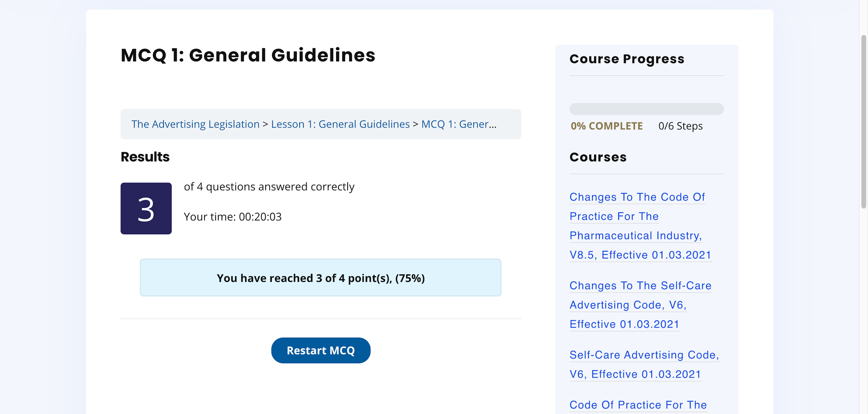Screen dimensions: 868x414
Task: Click the course progress bar
Action: [x=646, y=109]
